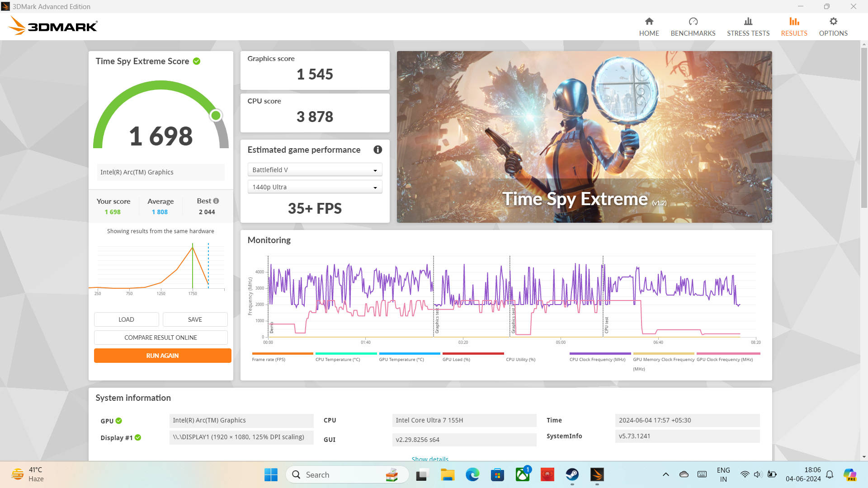The height and width of the screenshot is (488, 868).
Task: Click the 3DMark logo
Action: point(53,26)
